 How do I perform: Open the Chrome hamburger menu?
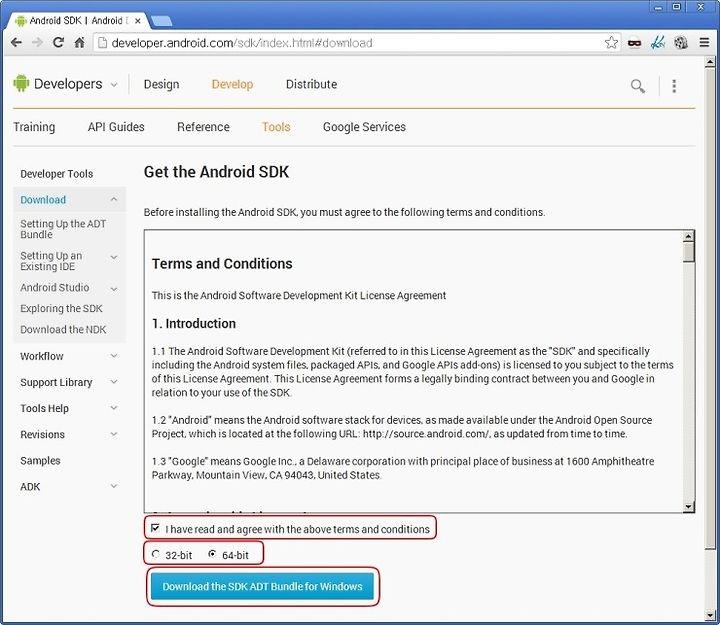click(x=704, y=43)
